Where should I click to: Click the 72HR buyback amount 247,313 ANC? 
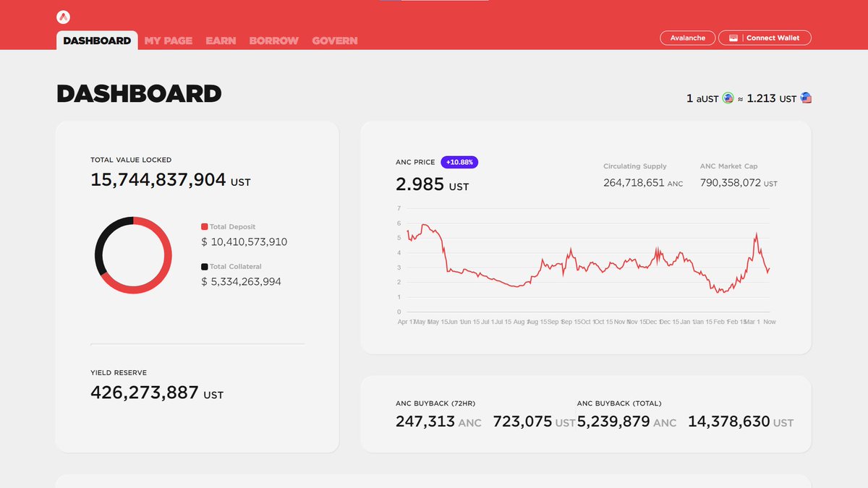click(438, 421)
